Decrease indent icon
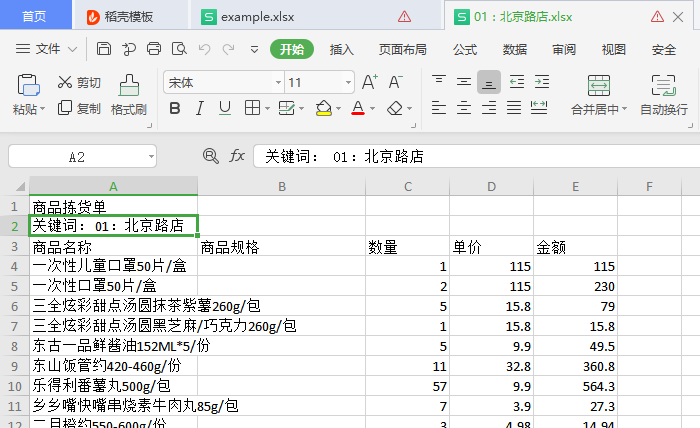 517,82
